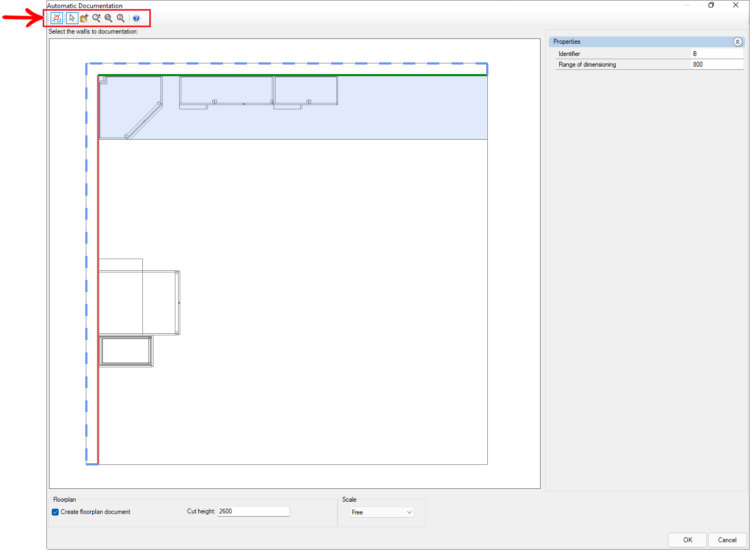
Task: Maximize the Automatic Documentation window
Action: point(711,5)
